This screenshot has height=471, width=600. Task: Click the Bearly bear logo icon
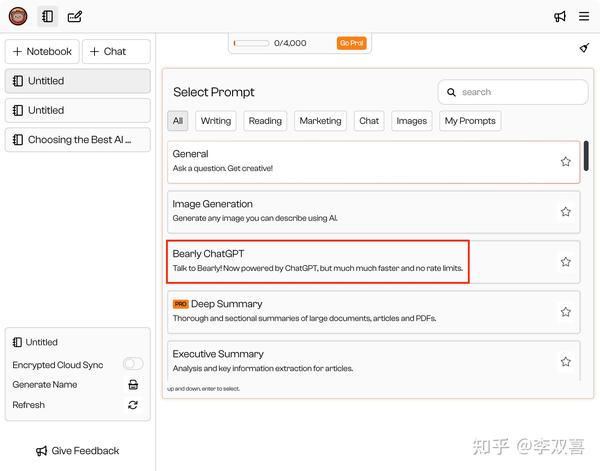click(17, 16)
